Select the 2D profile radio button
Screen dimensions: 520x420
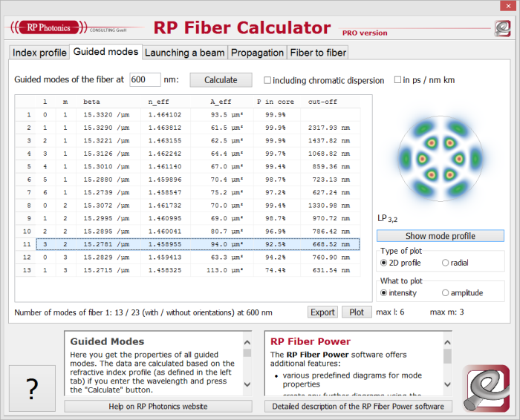pos(384,263)
